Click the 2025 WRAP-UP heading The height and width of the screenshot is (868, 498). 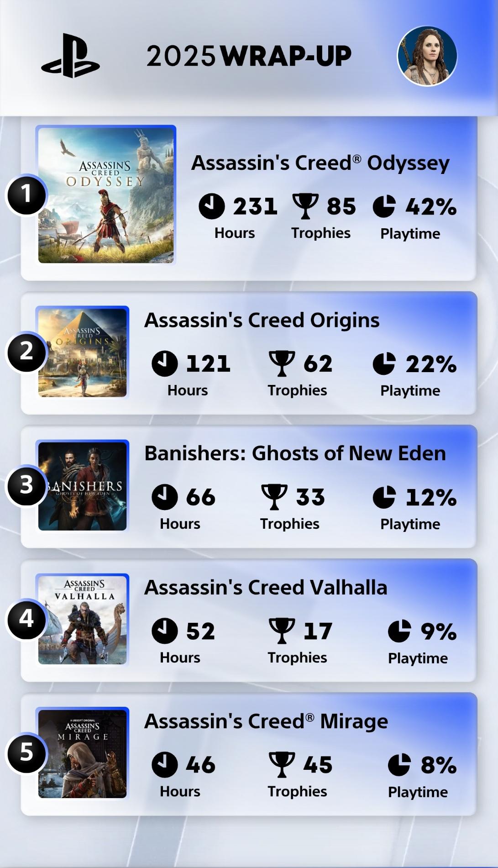click(249, 56)
